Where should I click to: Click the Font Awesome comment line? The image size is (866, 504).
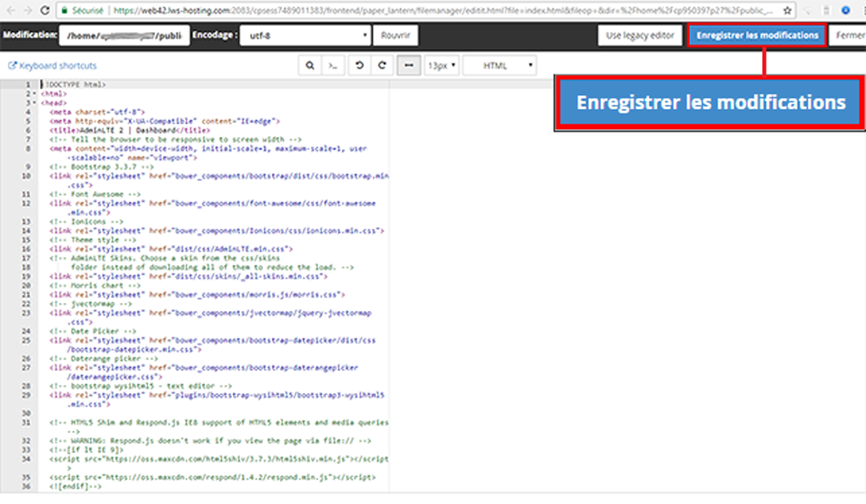tap(95, 194)
